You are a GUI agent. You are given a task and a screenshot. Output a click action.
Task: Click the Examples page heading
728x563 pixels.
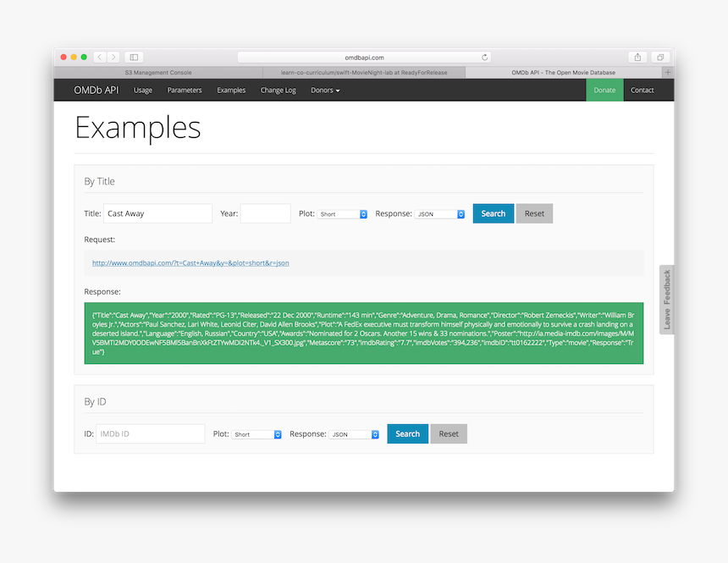[138, 128]
